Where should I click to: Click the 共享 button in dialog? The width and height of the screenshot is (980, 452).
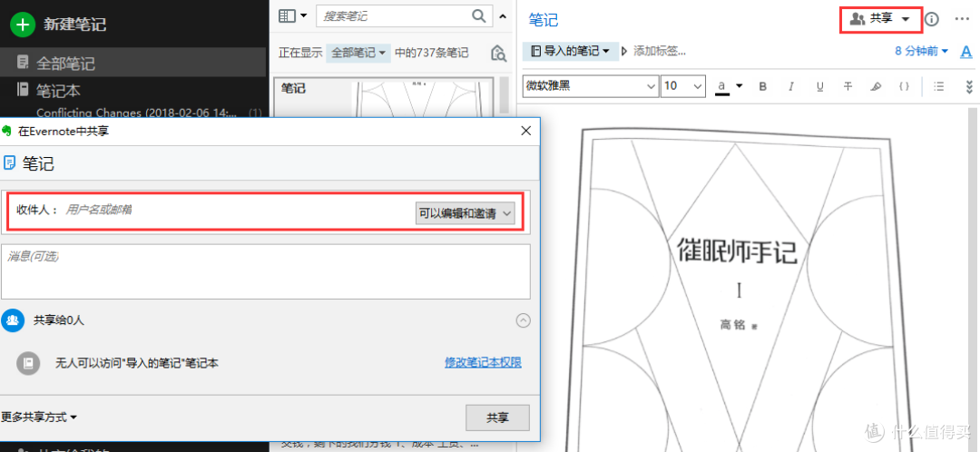click(x=497, y=417)
